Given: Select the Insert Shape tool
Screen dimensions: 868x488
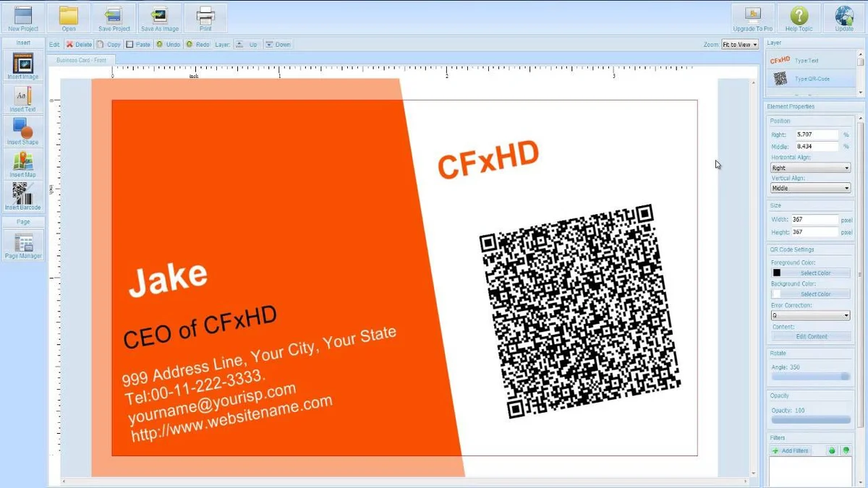Looking at the screenshot, I should [23, 131].
